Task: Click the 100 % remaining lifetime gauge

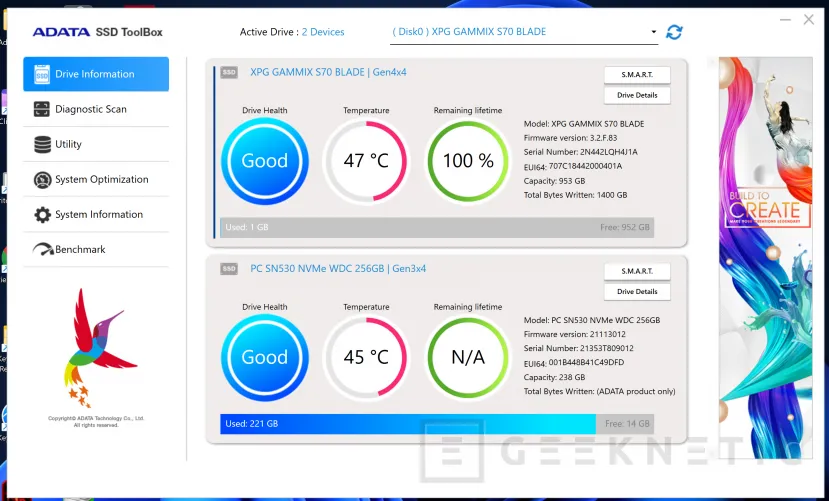Action: coord(468,161)
